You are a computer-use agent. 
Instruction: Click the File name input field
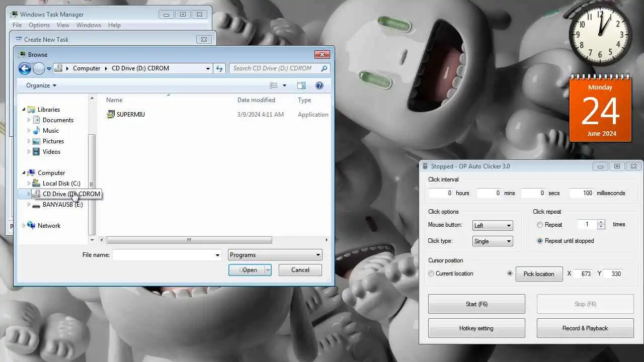click(x=164, y=255)
